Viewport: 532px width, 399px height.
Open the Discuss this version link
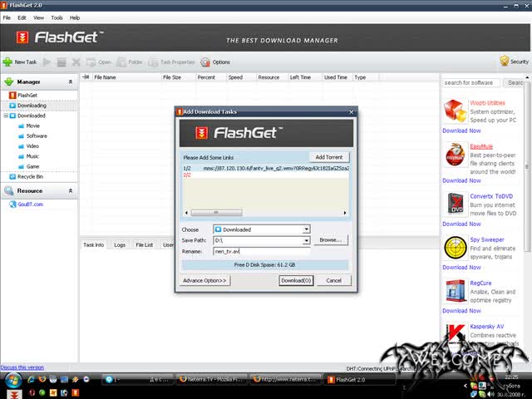[x=22, y=367]
